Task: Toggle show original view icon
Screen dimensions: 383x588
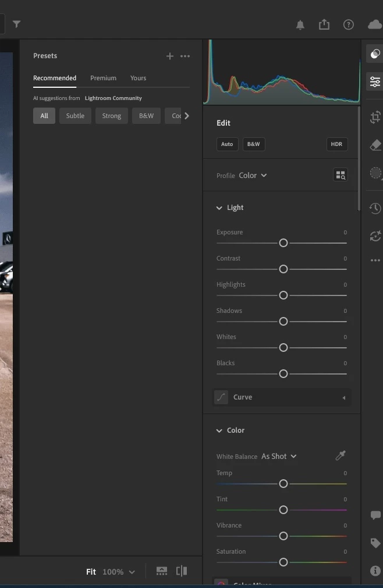Action: [162, 571]
